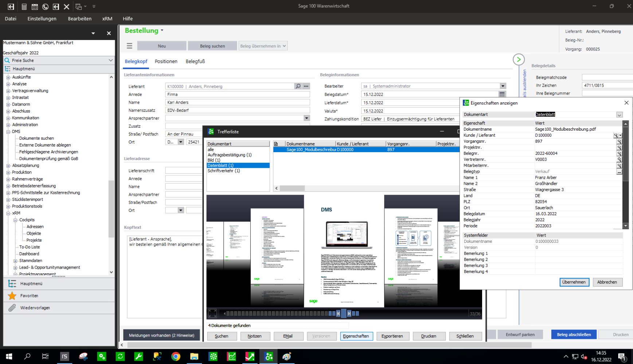Go to next page in preview slider
This screenshot has height=364, width=633.
tap(349, 313)
